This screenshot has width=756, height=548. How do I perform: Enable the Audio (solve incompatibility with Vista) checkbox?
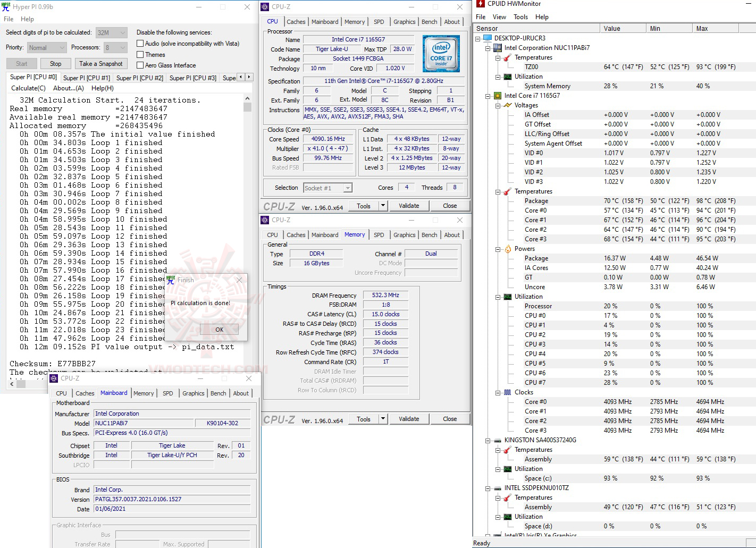[140, 44]
